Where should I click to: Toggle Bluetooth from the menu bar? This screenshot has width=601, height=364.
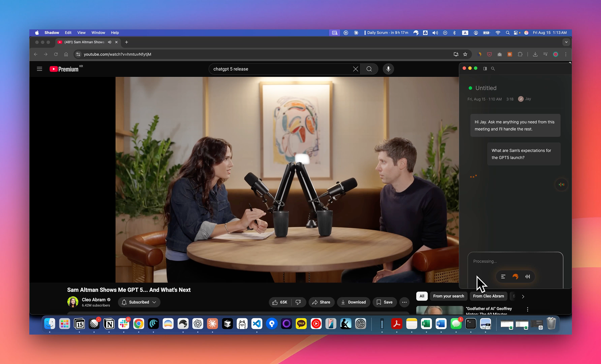pos(454,33)
